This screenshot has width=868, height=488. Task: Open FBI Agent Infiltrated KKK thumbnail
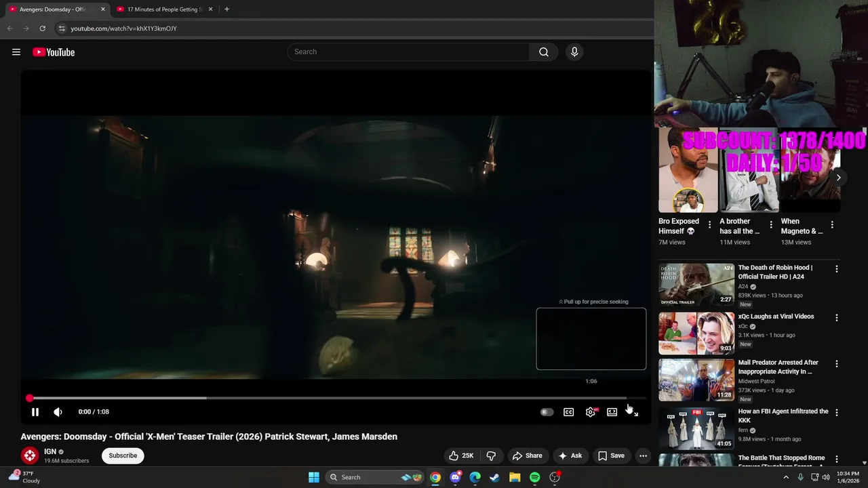[696, 428]
